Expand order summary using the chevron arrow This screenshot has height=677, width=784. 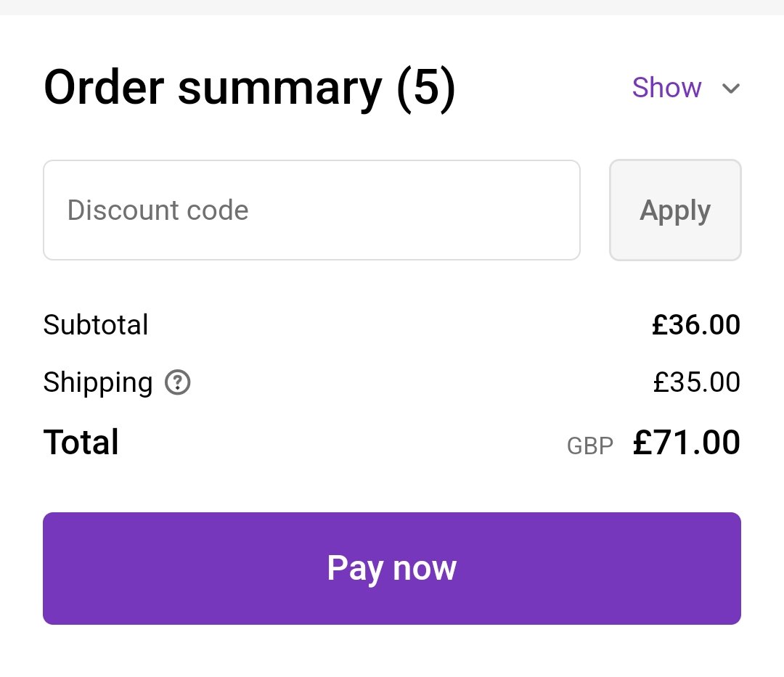click(730, 89)
